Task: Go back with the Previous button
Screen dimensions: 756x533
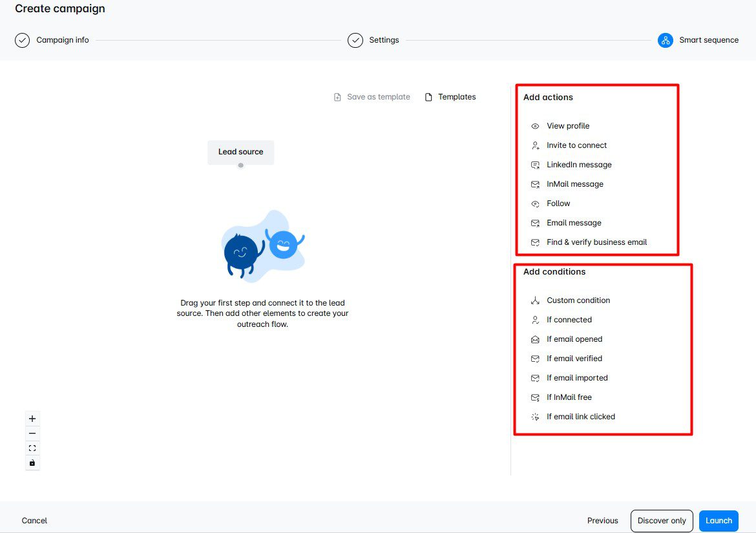Action: tap(603, 521)
